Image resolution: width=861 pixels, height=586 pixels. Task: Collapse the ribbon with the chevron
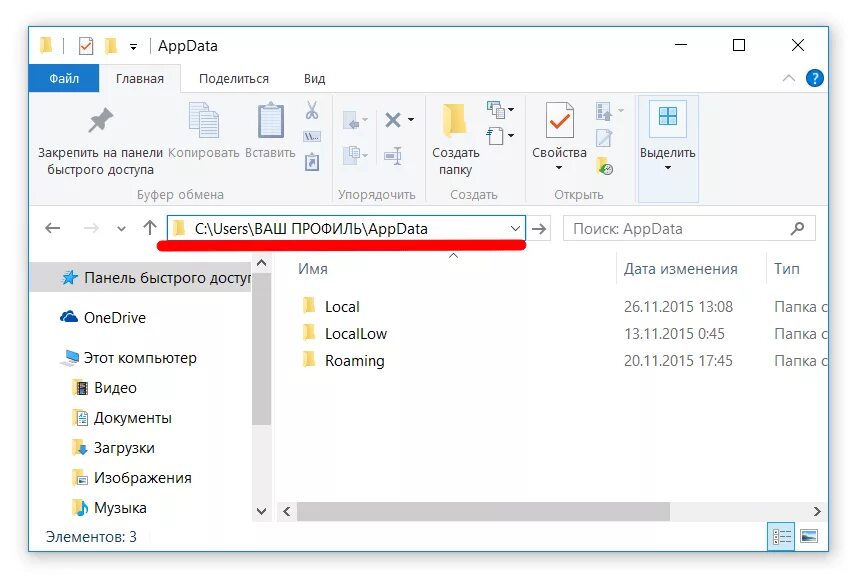pyautogui.click(x=789, y=78)
